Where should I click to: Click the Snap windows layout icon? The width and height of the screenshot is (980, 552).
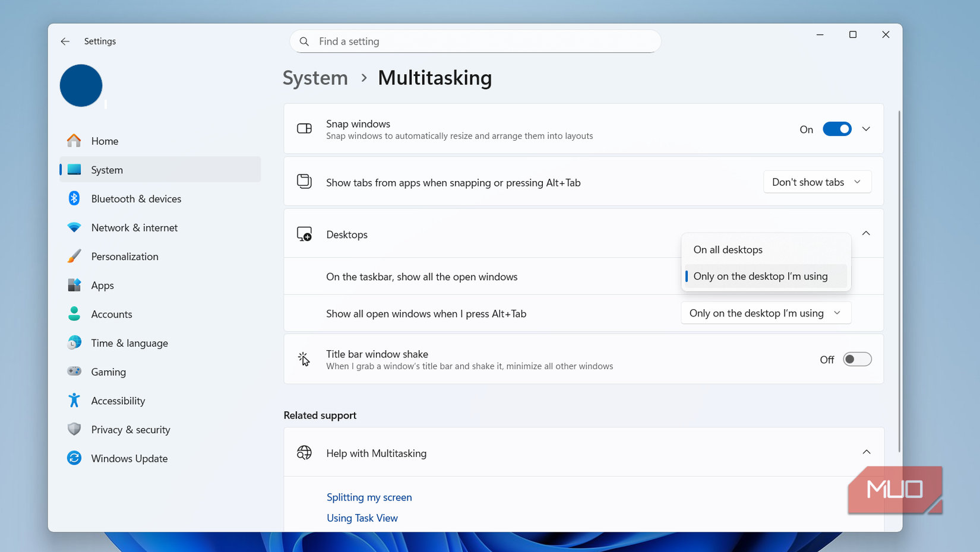tap(304, 129)
